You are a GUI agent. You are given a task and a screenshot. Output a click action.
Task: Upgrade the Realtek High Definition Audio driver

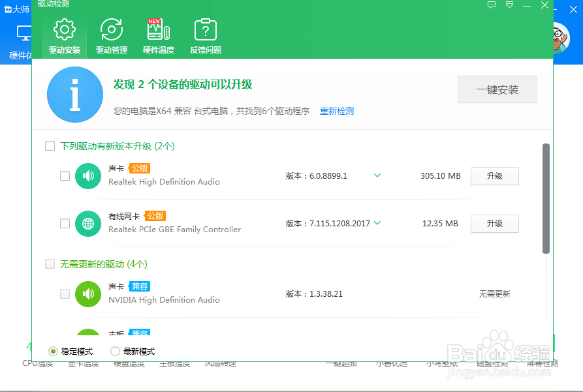tap(494, 176)
